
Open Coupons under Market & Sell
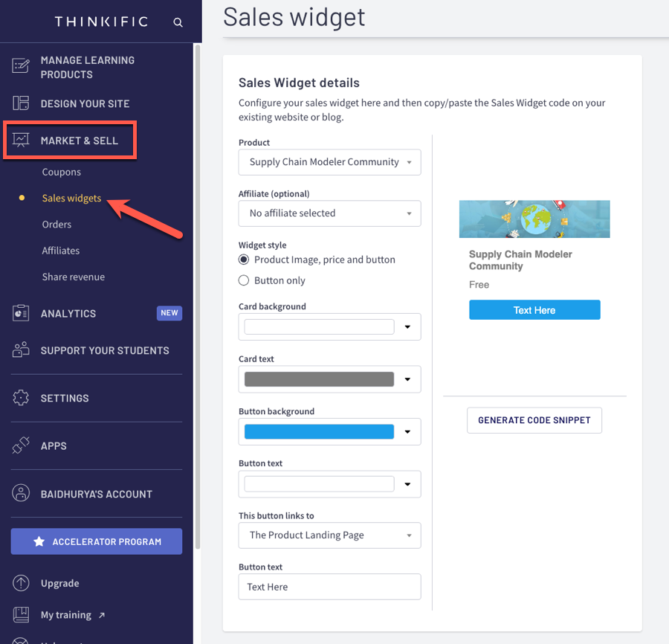coord(62,172)
